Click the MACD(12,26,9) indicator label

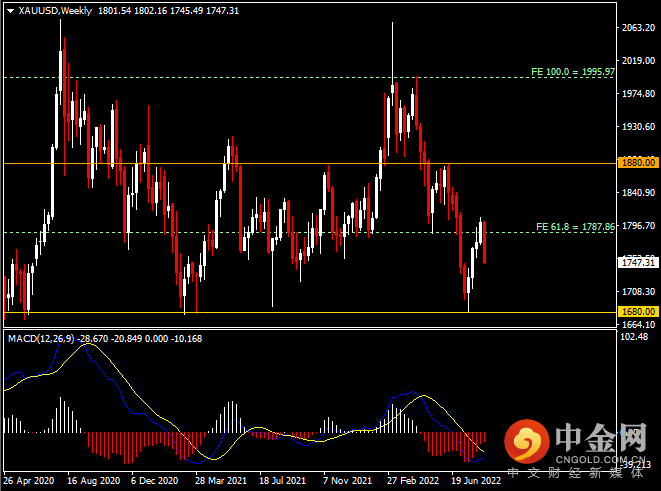coord(41,338)
